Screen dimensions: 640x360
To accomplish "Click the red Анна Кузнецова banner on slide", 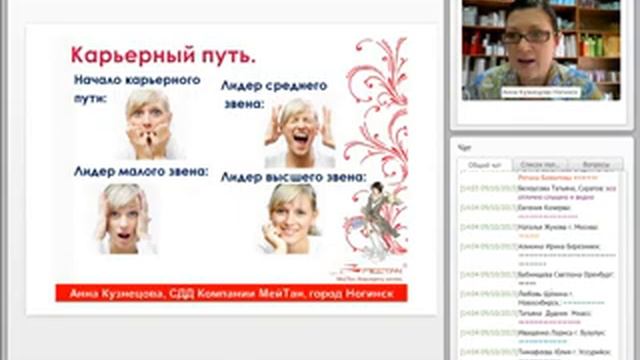I will click(x=231, y=293).
